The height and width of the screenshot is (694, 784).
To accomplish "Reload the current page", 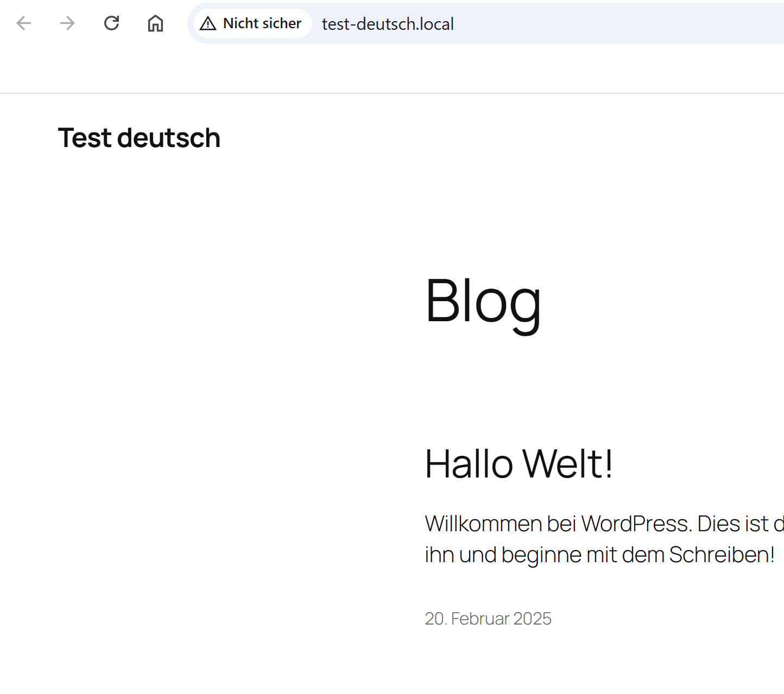I will point(111,23).
